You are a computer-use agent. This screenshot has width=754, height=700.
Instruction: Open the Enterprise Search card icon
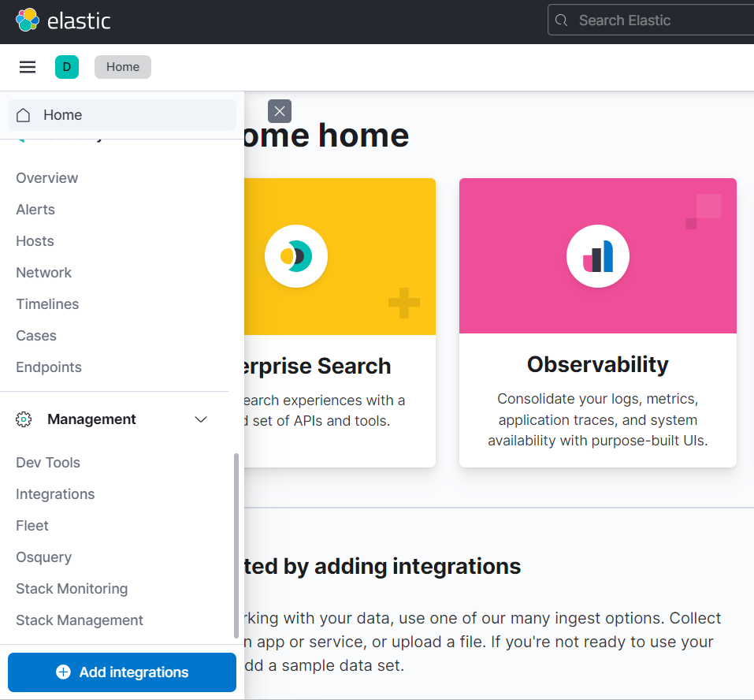click(x=296, y=256)
